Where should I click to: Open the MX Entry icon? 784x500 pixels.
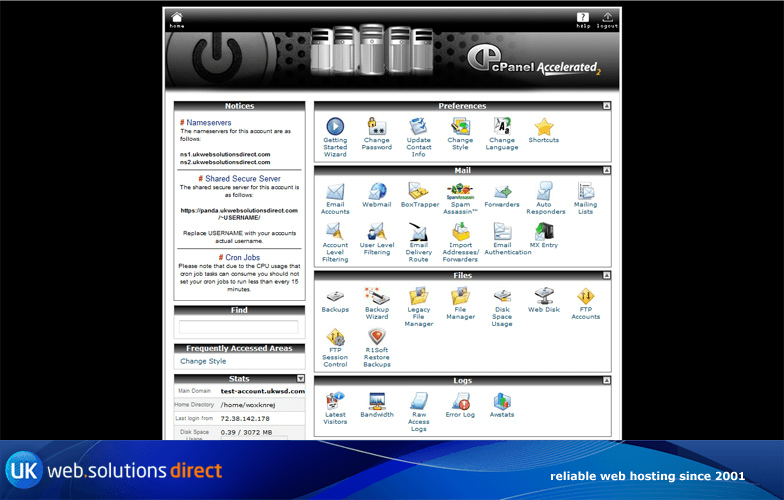pyautogui.click(x=544, y=233)
